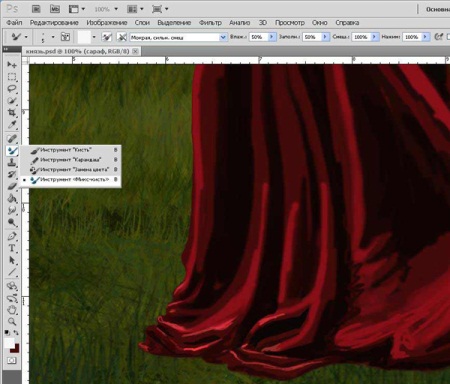This screenshot has height=384, width=450.
Task: Open the Заполн. 50% slider arrow
Action: pyautogui.click(x=325, y=37)
